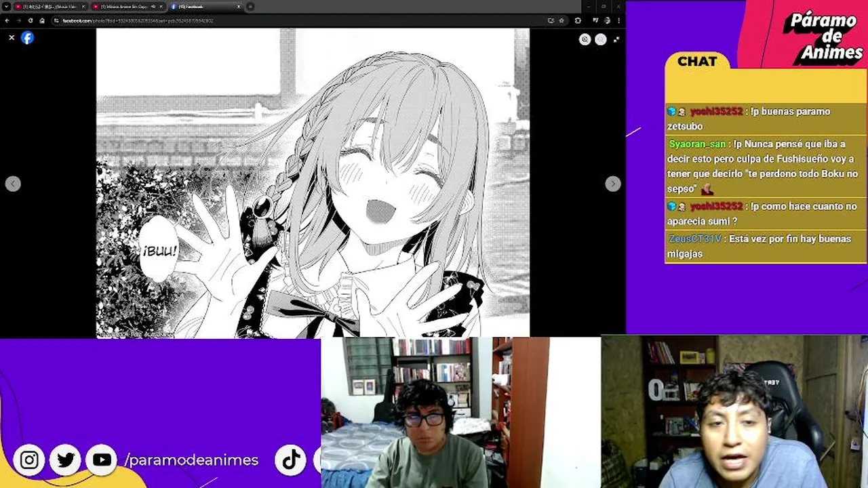Click yoshi35252's message about sumi

click(x=766, y=213)
